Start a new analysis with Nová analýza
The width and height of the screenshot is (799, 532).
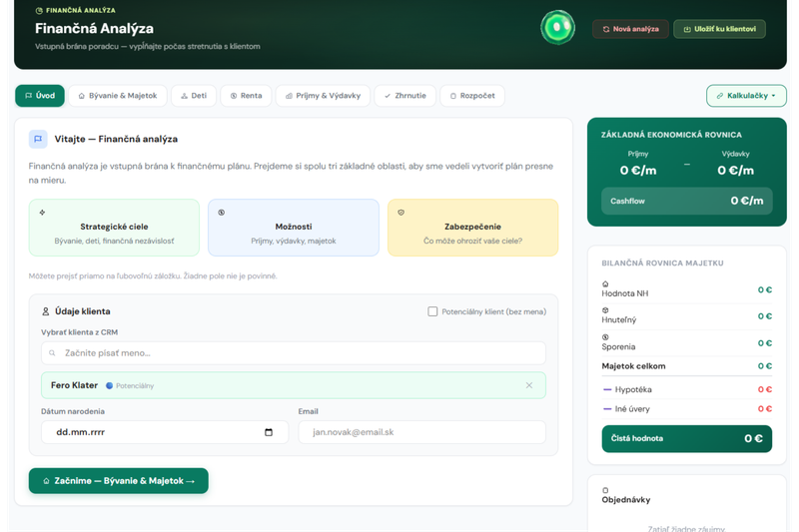click(x=630, y=29)
